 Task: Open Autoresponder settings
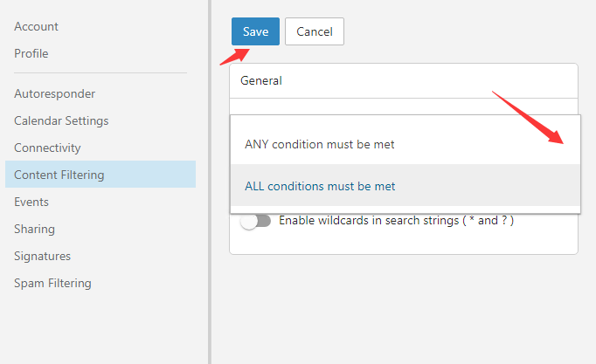click(x=54, y=93)
